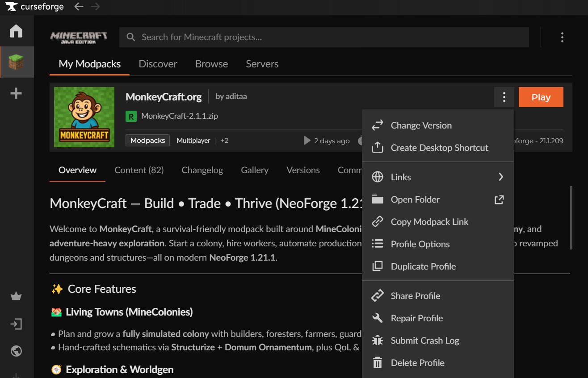Click the CurseForge logo at top left
This screenshot has height=378, width=588.
pyautogui.click(x=34, y=7)
